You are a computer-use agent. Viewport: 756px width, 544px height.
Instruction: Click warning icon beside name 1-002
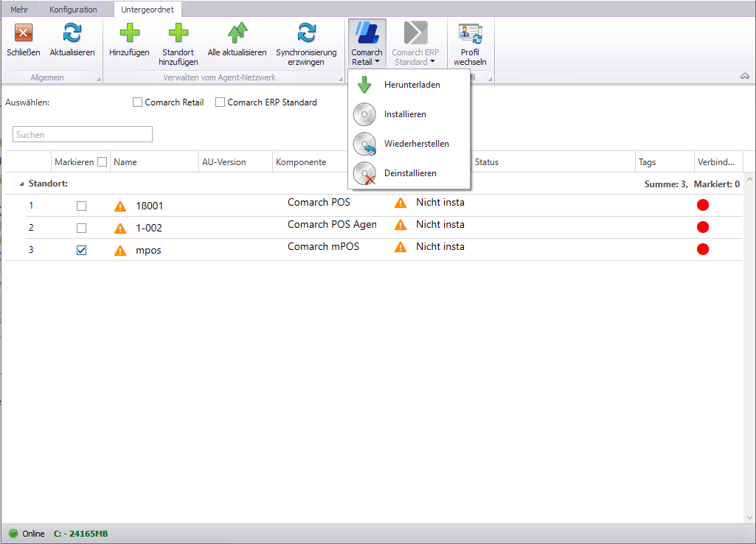120,229
